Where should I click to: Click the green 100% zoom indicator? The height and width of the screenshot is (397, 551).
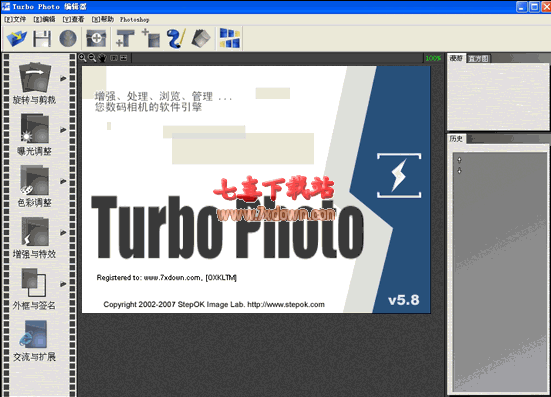(x=433, y=58)
